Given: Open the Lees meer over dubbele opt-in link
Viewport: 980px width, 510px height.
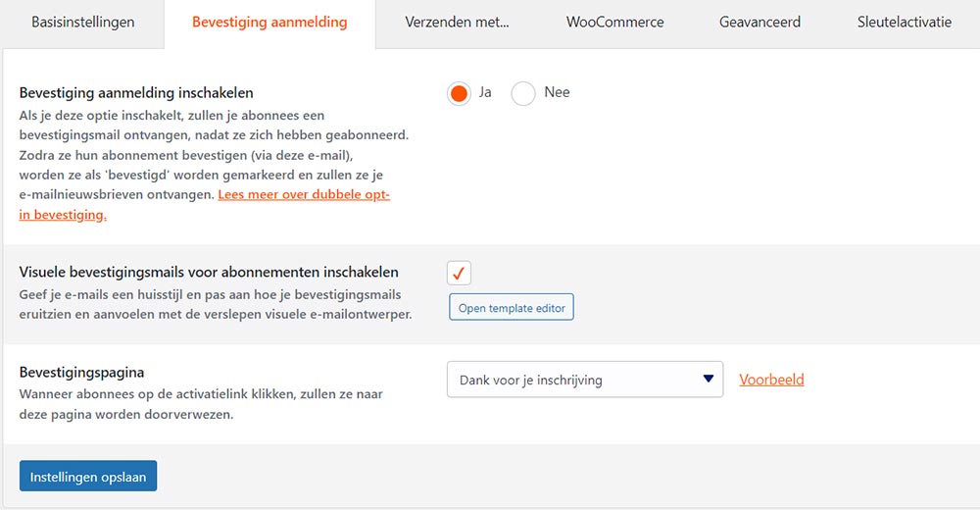Looking at the screenshot, I should point(304,195).
